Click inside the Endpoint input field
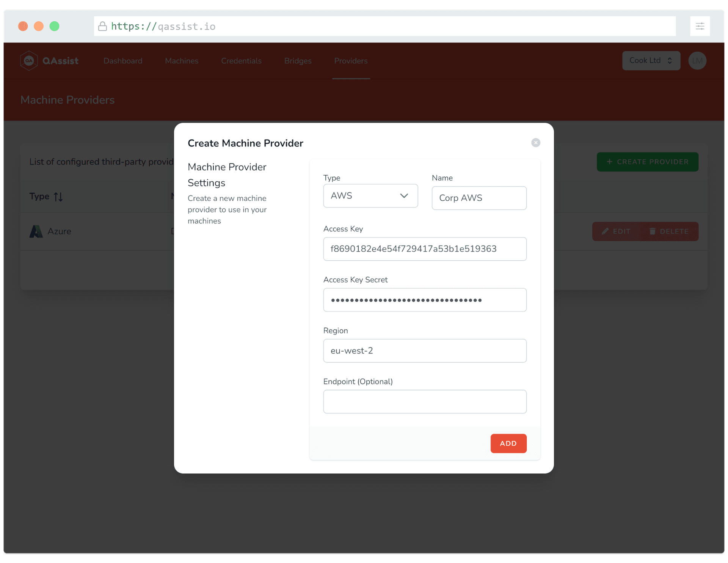 tap(425, 401)
